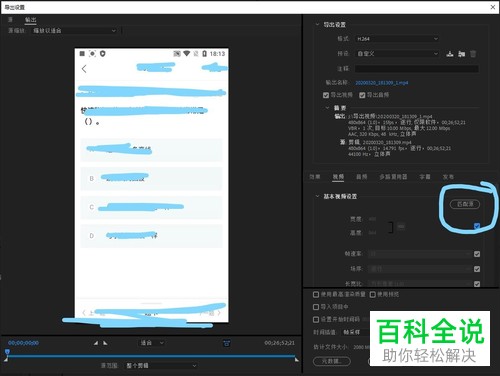
Task: Collapse the 导出设置 section
Action: point(317,24)
